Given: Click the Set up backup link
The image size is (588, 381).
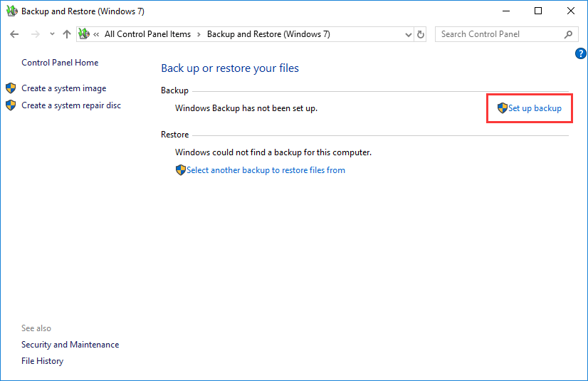Looking at the screenshot, I should pyautogui.click(x=535, y=108).
